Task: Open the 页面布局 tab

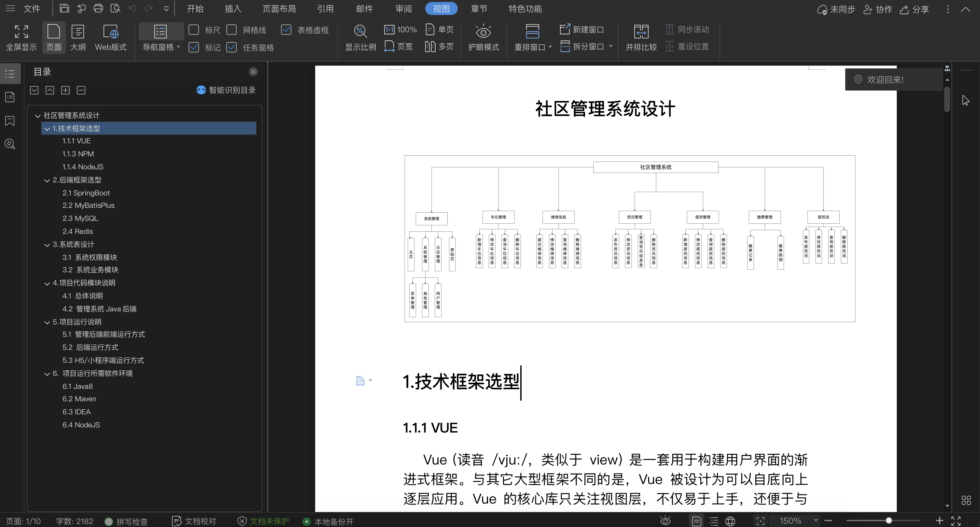Action: [x=279, y=8]
